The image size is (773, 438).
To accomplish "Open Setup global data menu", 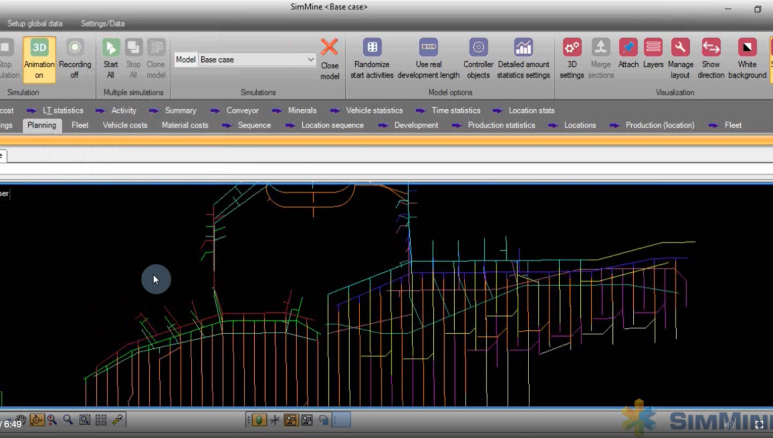I will 35,23.
